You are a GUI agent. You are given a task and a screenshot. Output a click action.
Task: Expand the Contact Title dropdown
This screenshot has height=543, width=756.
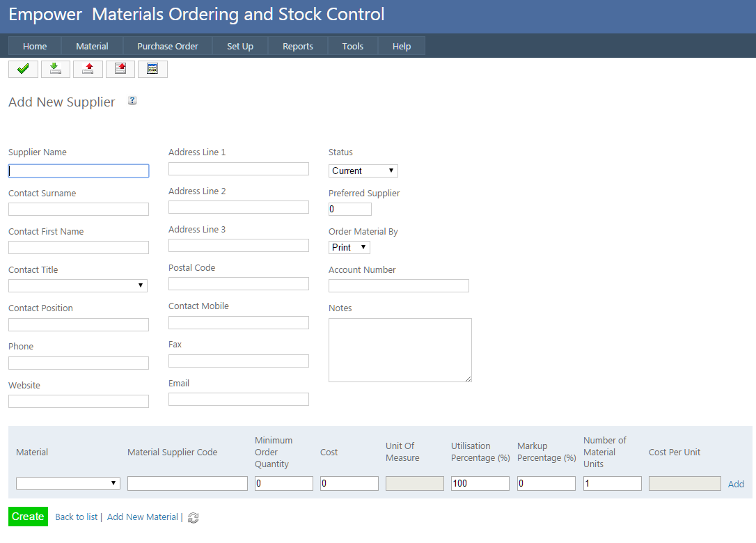coord(78,285)
